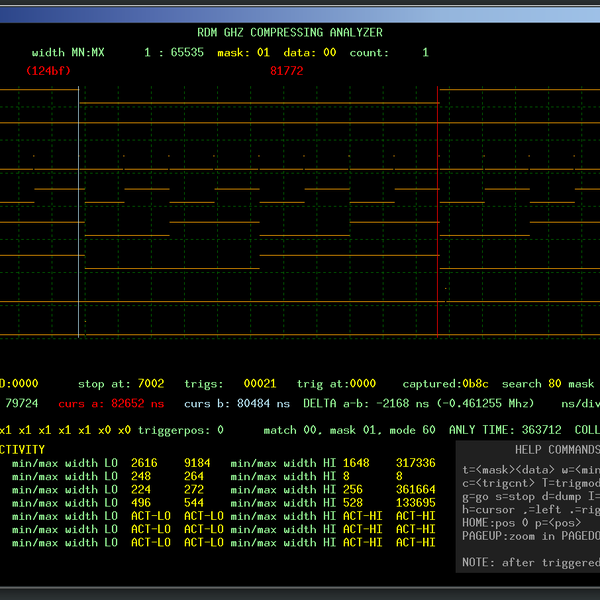Image resolution: width=600 pixels, height=600 pixels.
Task: Click the 'NOTE: after triggered' help line
Action: [x=531, y=562]
